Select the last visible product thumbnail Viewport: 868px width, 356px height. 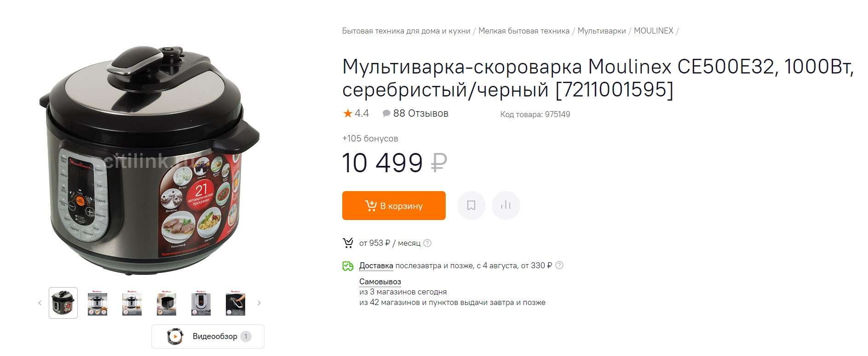click(236, 303)
